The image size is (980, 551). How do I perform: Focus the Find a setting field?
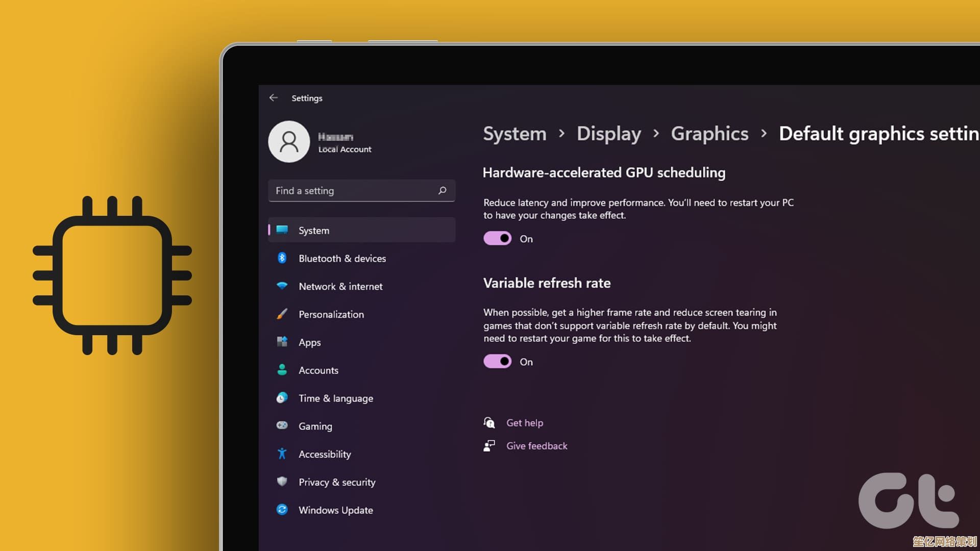click(352, 190)
